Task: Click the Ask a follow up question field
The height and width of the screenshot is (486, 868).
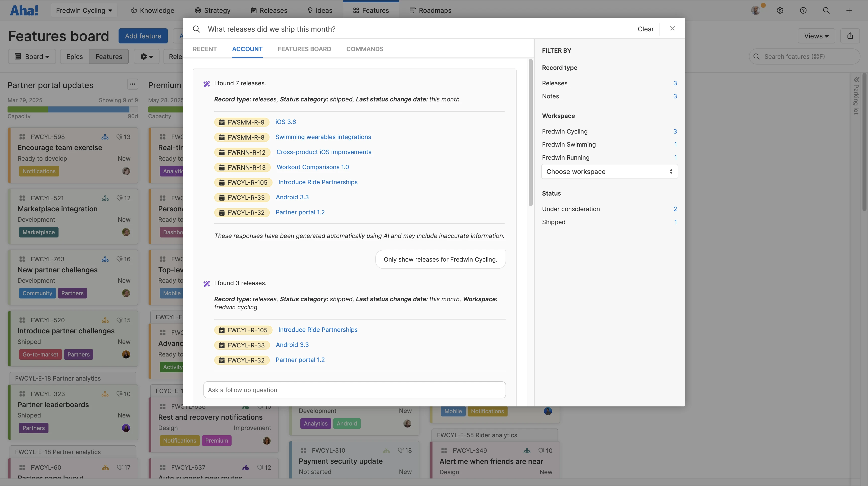Action: pyautogui.click(x=354, y=390)
